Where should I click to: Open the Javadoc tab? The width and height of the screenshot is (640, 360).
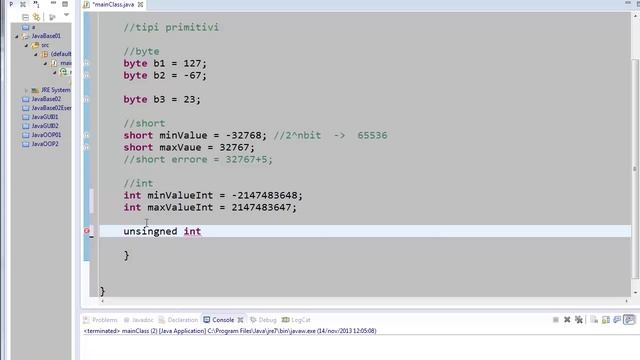138,320
